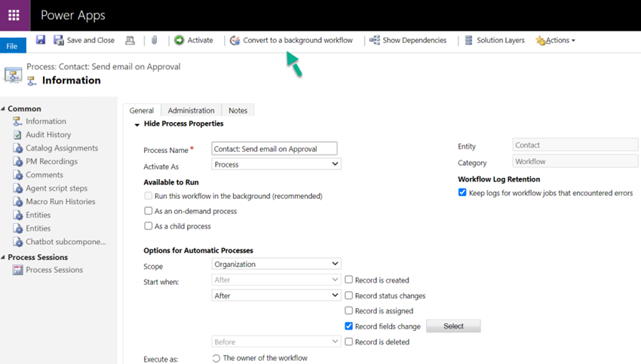Click Convert to a background workflow

pos(298,40)
